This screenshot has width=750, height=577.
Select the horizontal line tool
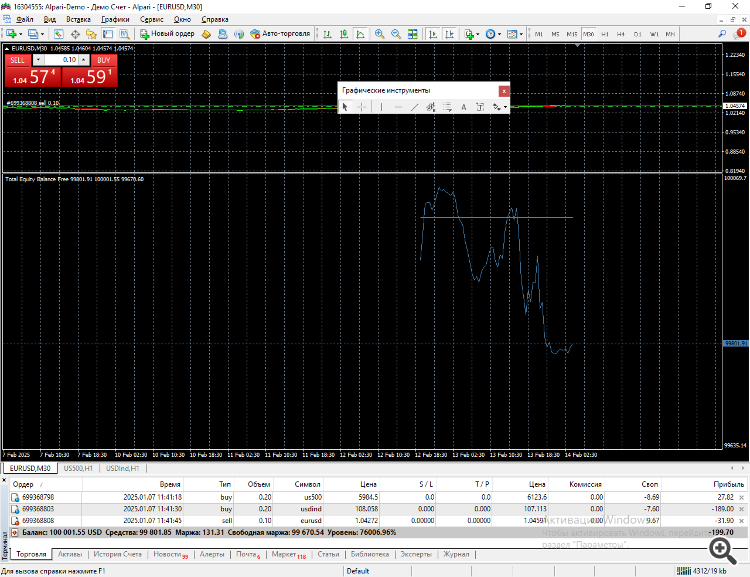click(398, 107)
